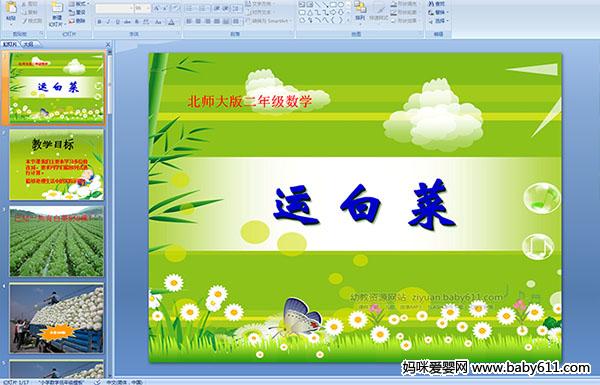Viewport: 600px width, 385px height.
Task: Click the Reset slide icon
Action: pyautogui.click(x=77, y=12)
